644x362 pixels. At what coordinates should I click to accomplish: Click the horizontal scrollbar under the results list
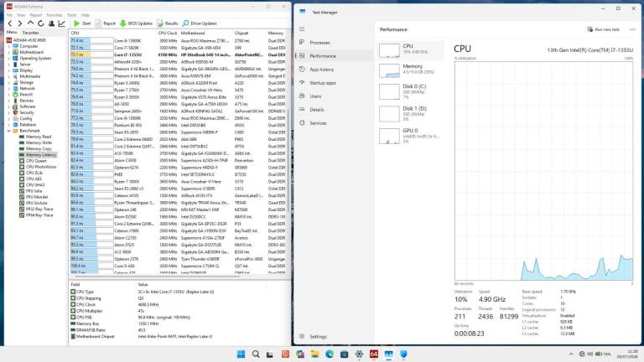(x=158, y=277)
